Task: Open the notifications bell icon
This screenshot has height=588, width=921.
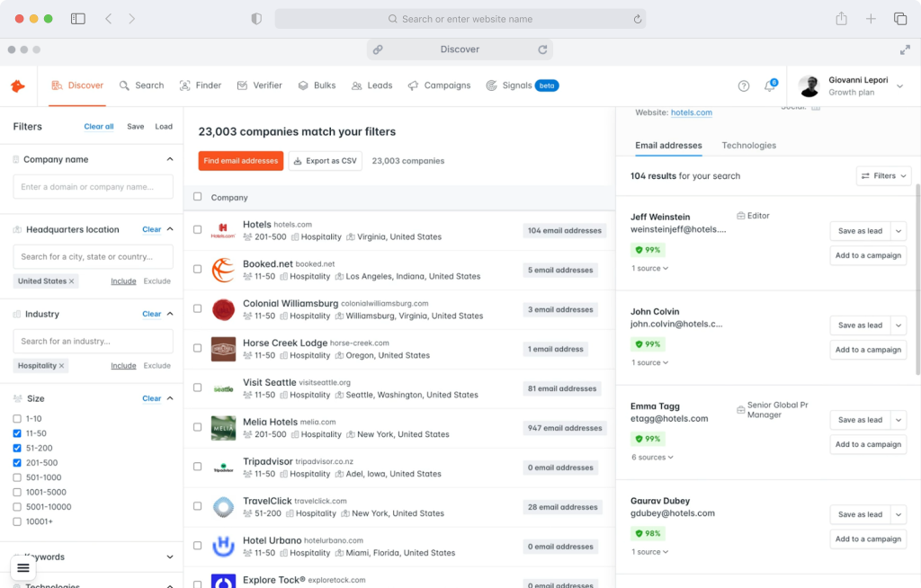Action: click(770, 85)
